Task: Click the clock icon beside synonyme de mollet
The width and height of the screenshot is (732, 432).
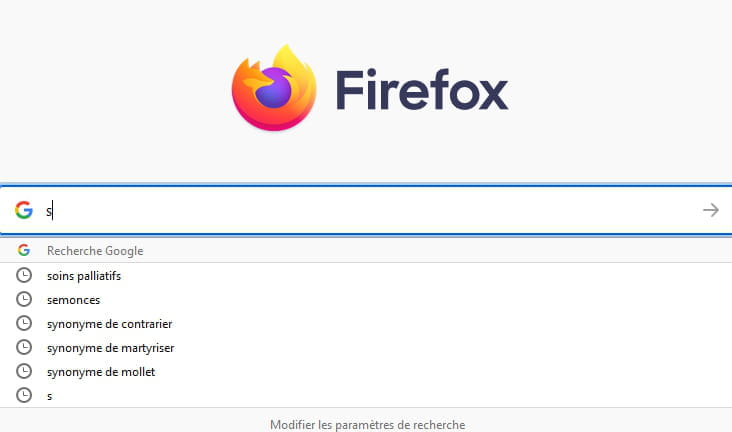Action: coord(24,371)
